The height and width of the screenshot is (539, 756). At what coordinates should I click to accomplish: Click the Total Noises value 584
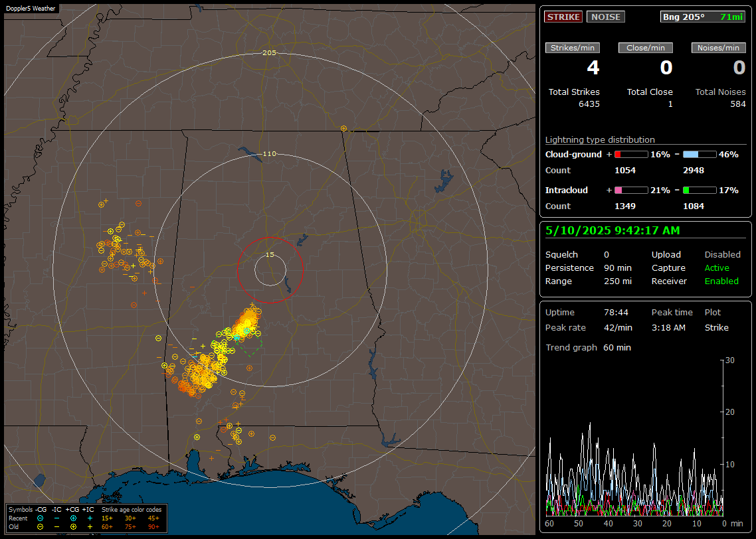(x=737, y=104)
